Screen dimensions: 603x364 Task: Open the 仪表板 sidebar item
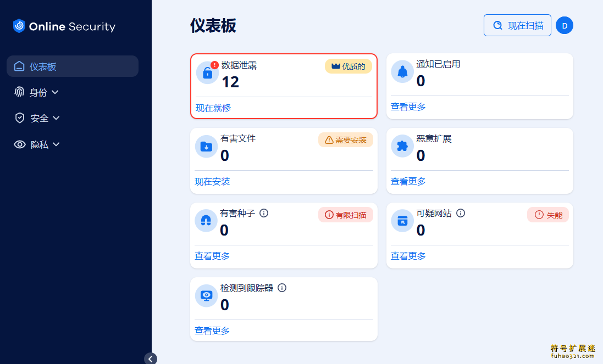click(x=73, y=66)
